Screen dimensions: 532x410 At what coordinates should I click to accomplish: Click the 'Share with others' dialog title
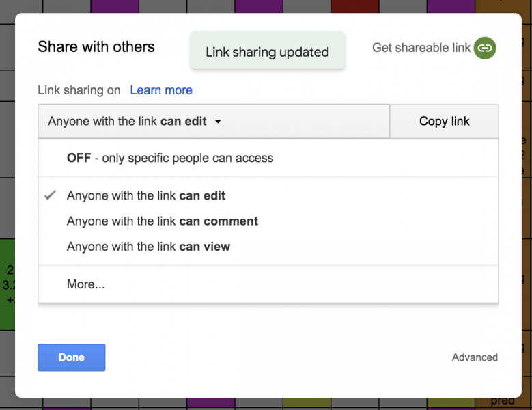point(96,47)
